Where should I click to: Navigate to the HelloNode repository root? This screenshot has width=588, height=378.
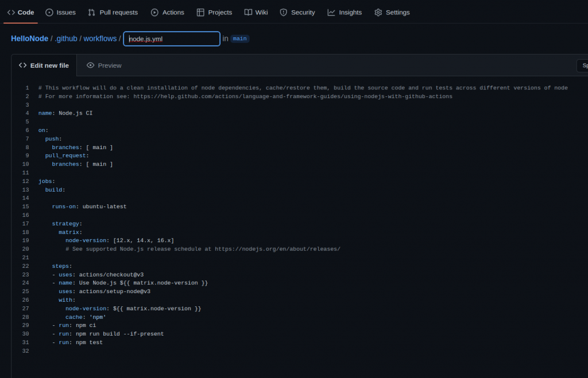click(29, 38)
